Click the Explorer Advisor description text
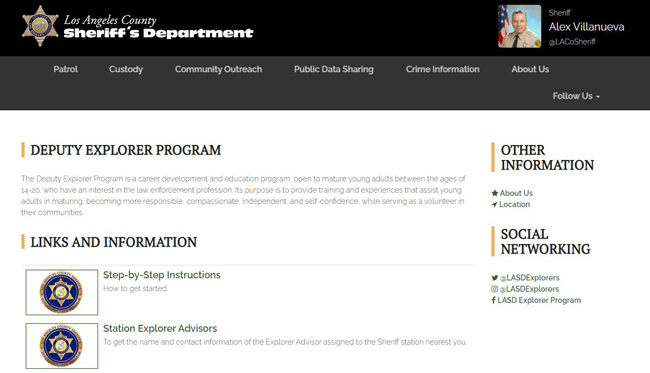Image resolution: width=650 pixels, height=373 pixels. 285,342
